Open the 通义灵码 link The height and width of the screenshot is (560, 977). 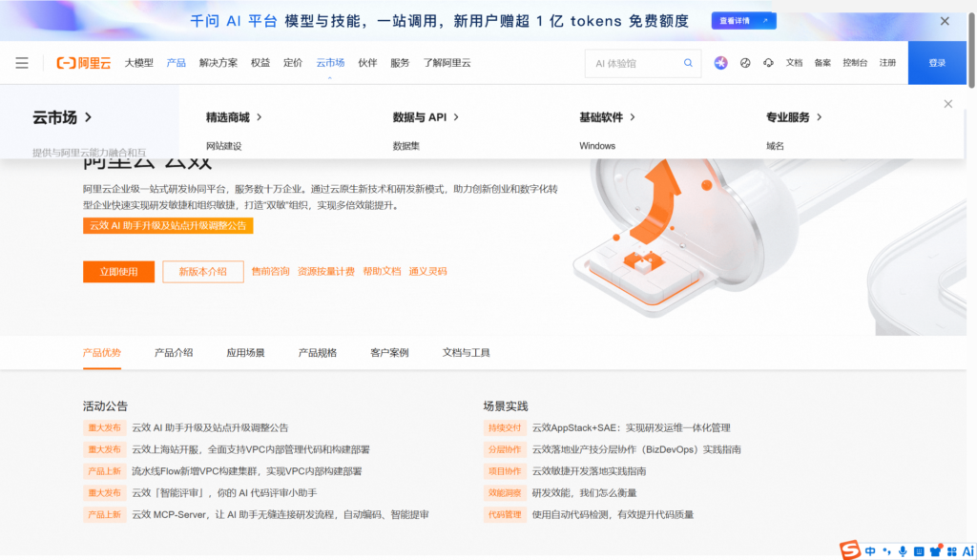428,272
